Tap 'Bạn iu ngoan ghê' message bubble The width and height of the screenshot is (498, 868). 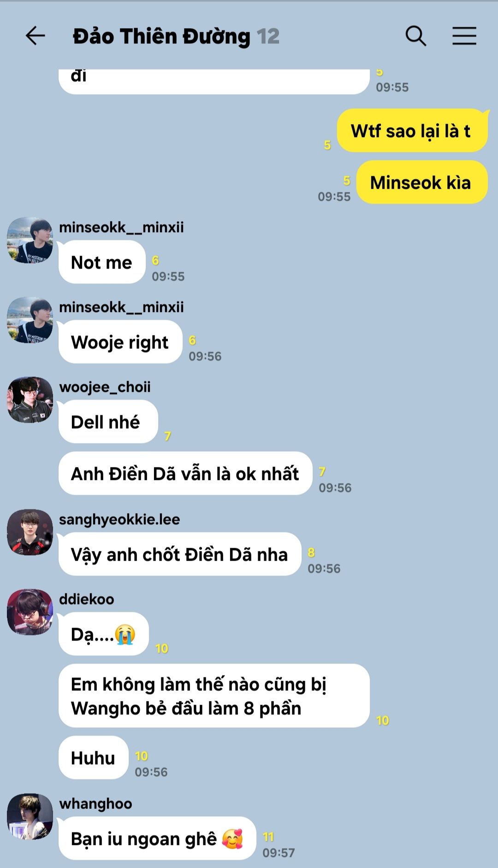(157, 838)
